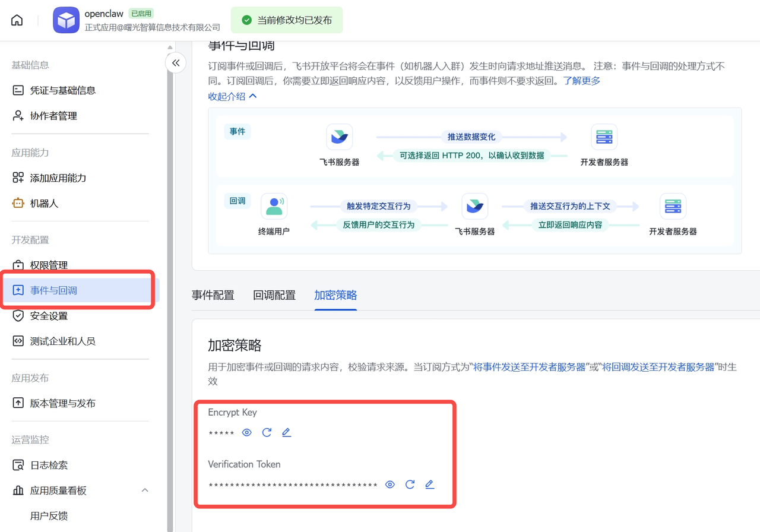Switch to the 事件配置 tab
The image size is (760, 532).
pyautogui.click(x=213, y=295)
